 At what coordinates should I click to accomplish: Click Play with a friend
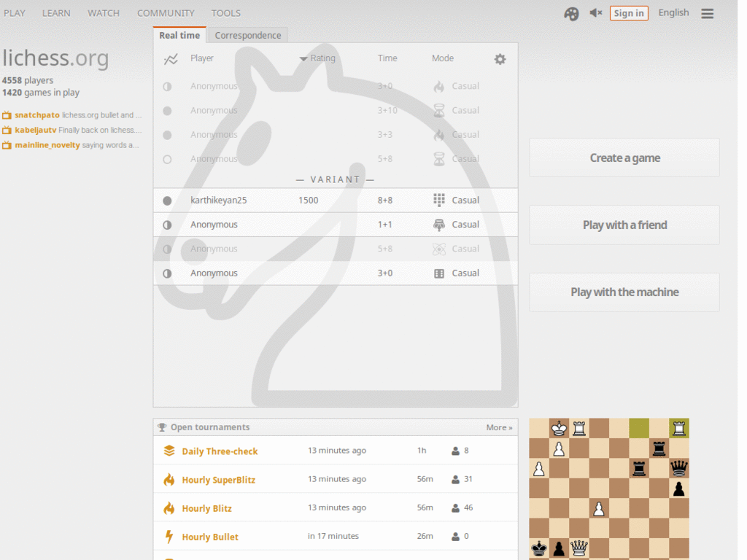[624, 225]
